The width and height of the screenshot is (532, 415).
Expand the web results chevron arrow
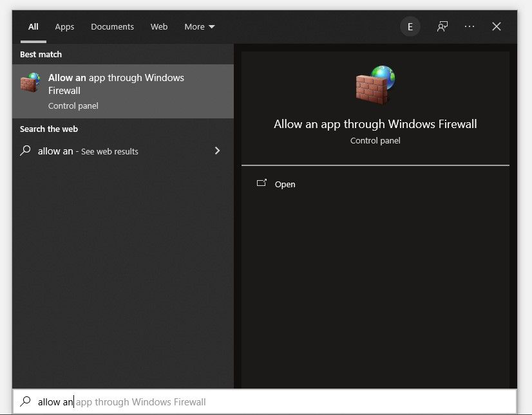click(218, 151)
